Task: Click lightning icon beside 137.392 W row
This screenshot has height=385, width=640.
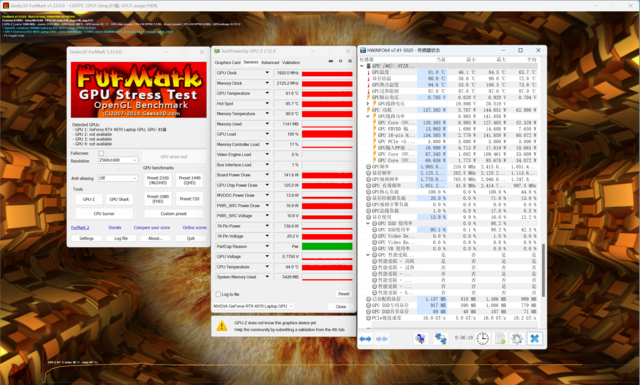Action: pyautogui.click(x=369, y=110)
